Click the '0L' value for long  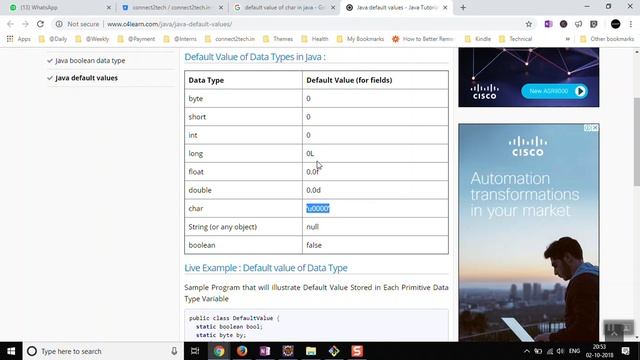[x=310, y=153]
